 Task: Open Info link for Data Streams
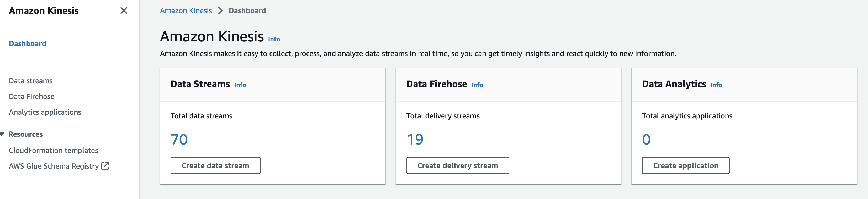click(x=240, y=85)
